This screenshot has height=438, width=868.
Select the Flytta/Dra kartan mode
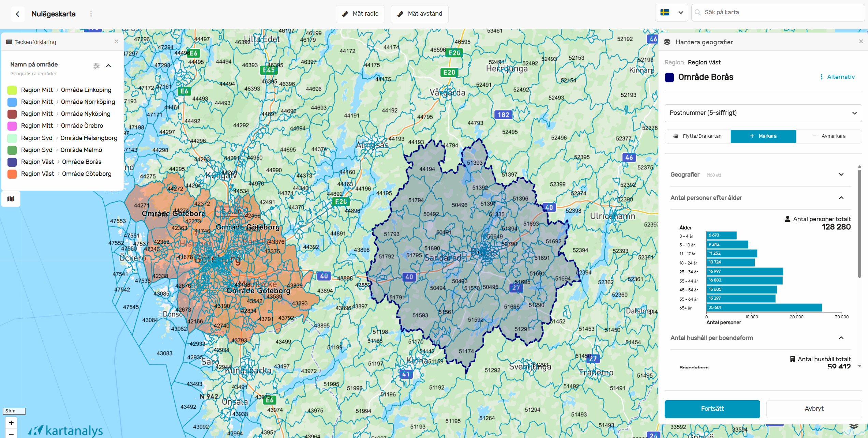[x=698, y=136]
